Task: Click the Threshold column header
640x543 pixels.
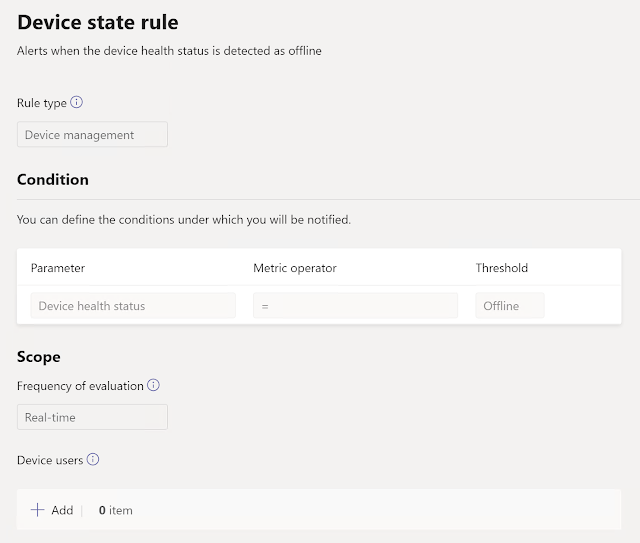Action: tap(501, 268)
